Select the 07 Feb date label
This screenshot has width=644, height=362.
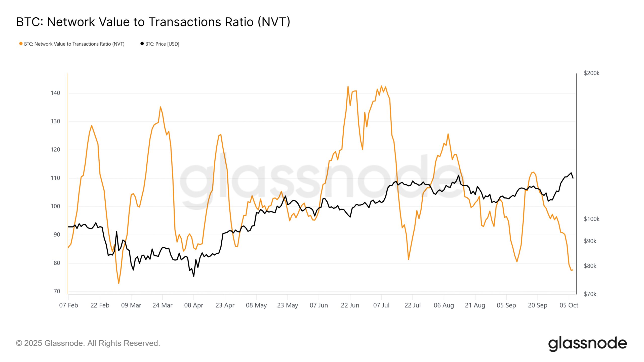69,305
